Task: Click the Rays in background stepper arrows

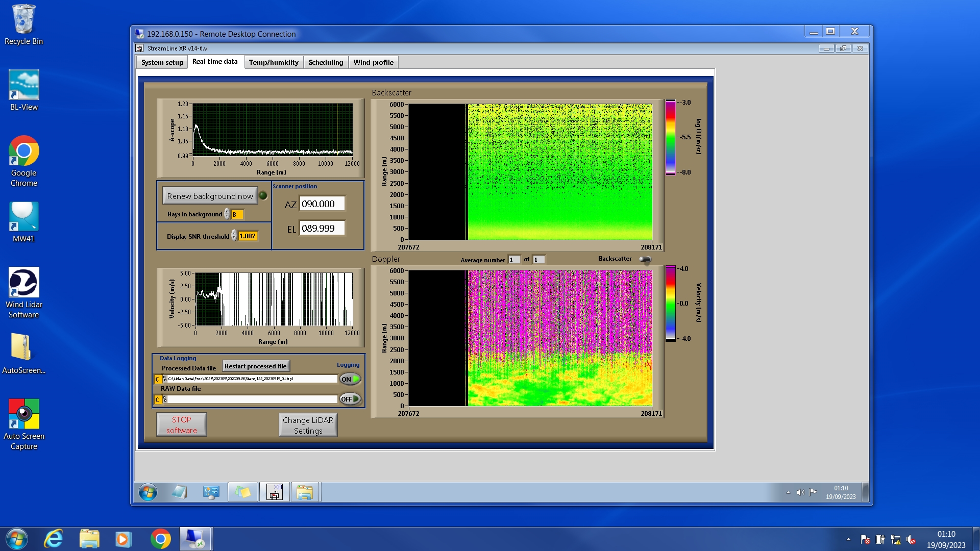Action: [227, 214]
